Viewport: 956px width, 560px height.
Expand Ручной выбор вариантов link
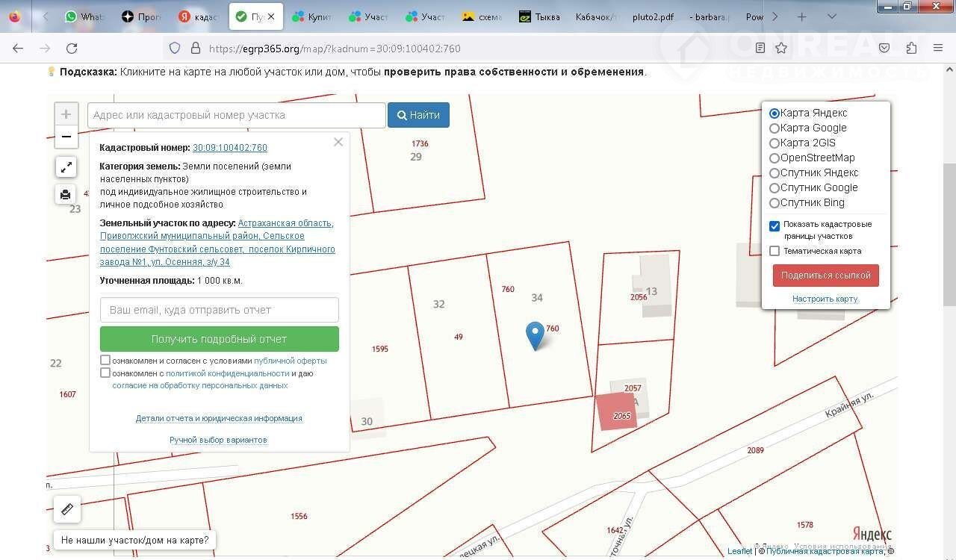(218, 440)
